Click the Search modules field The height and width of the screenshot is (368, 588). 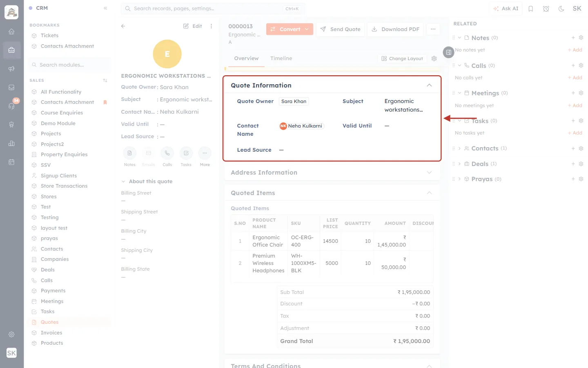click(70, 65)
